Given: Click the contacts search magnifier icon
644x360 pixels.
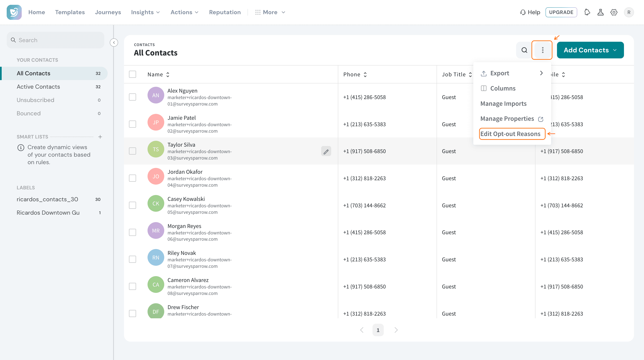Looking at the screenshot, I should pos(524,50).
